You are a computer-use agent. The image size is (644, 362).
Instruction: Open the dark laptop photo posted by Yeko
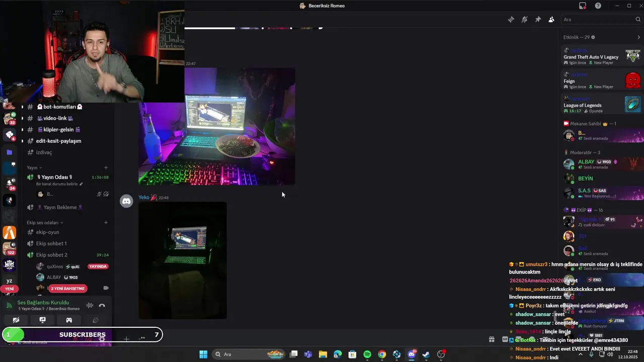click(183, 260)
